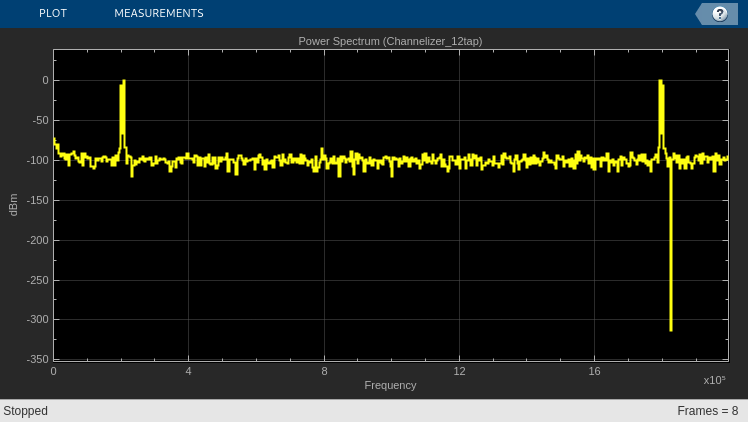Viewport: 748px width, 422px height.
Task: Click the y-axis tick label -200
Action: (x=38, y=240)
